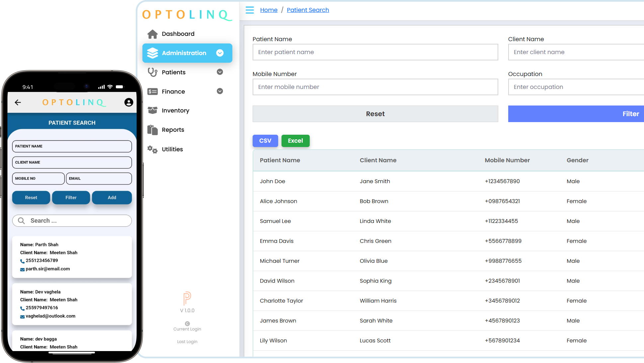
Task: Expand the Patients submenu chevron
Action: coord(220,72)
